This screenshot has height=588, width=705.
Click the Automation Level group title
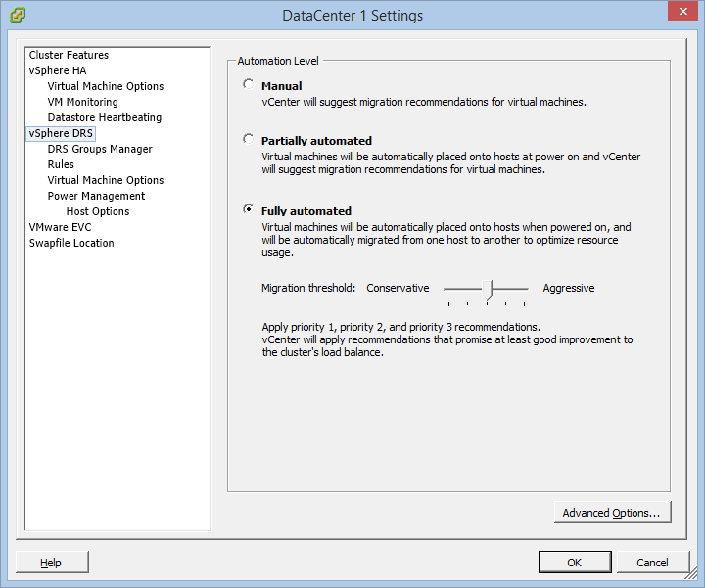[x=278, y=61]
